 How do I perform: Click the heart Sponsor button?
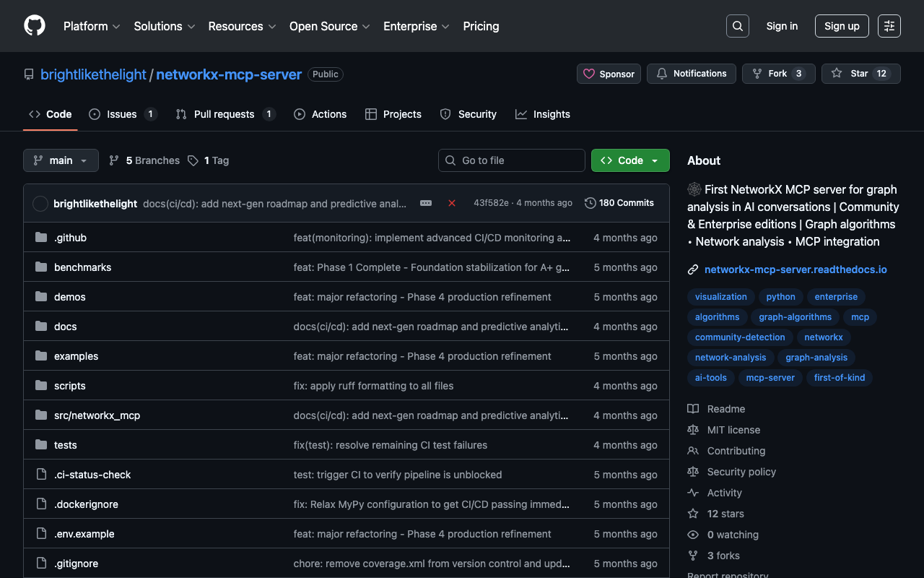609,74
